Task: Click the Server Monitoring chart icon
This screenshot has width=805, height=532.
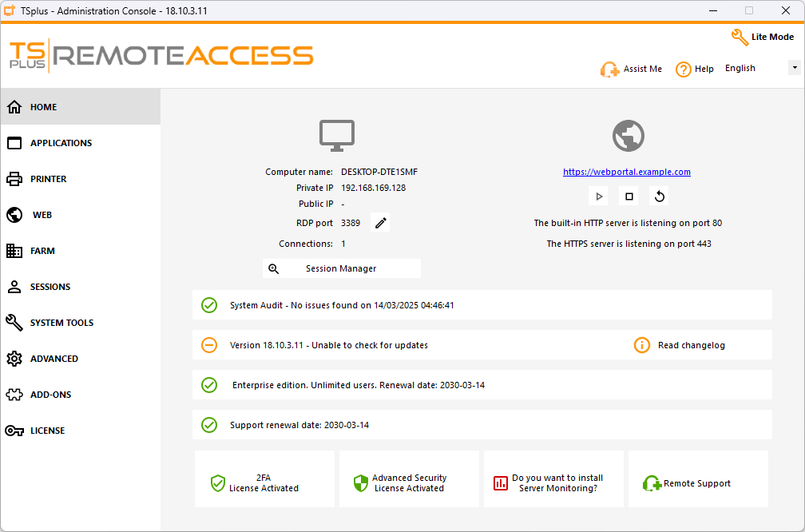Action: click(x=500, y=483)
